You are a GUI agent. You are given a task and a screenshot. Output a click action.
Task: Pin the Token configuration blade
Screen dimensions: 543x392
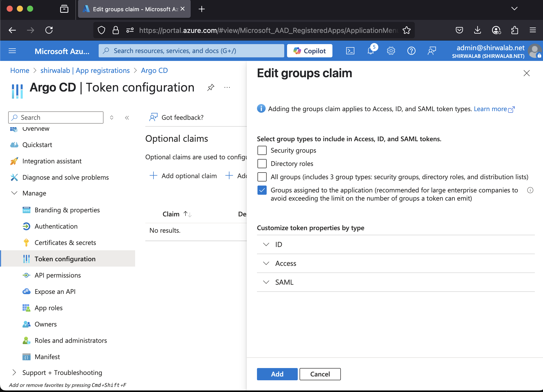point(211,88)
